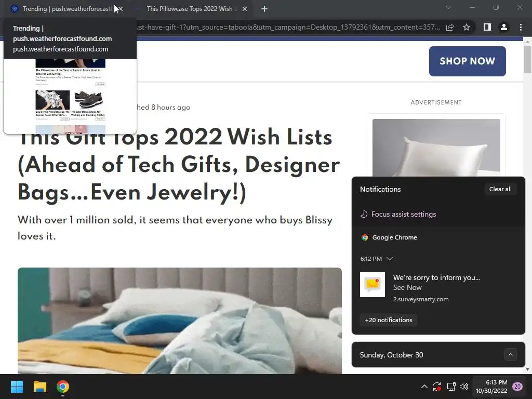Open the network tray icon

click(x=451, y=387)
